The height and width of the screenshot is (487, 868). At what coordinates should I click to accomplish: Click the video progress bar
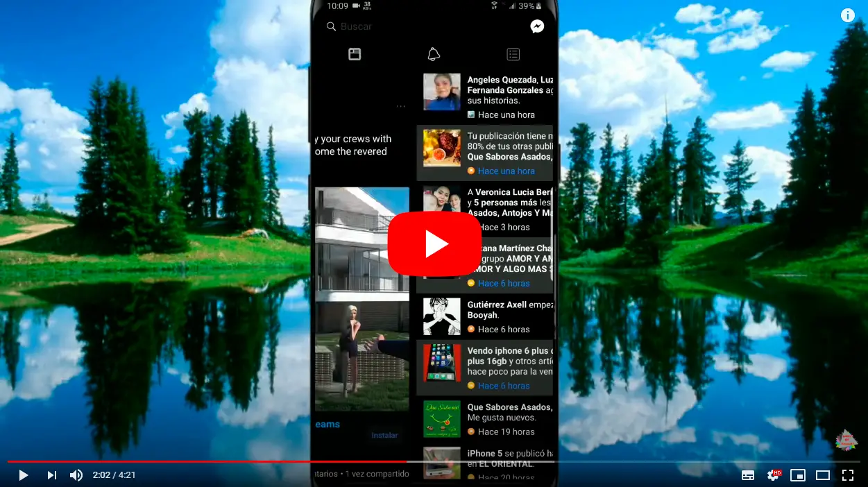[434, 461]
